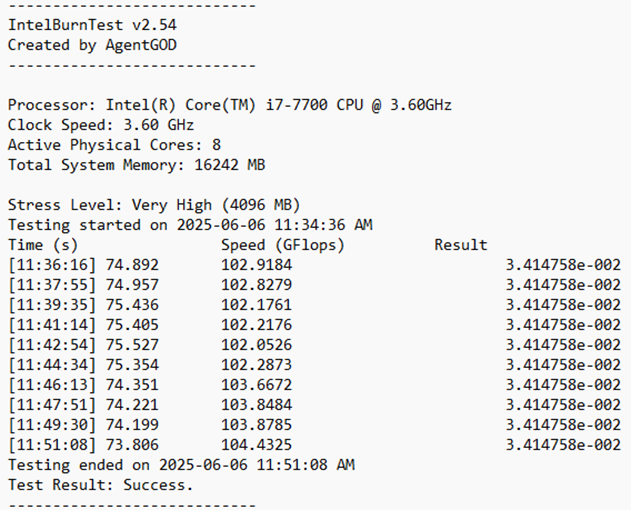Click the 'Total System Memory: 16242 MB' line
Screen dimensions: 631x510
point(136,165)
